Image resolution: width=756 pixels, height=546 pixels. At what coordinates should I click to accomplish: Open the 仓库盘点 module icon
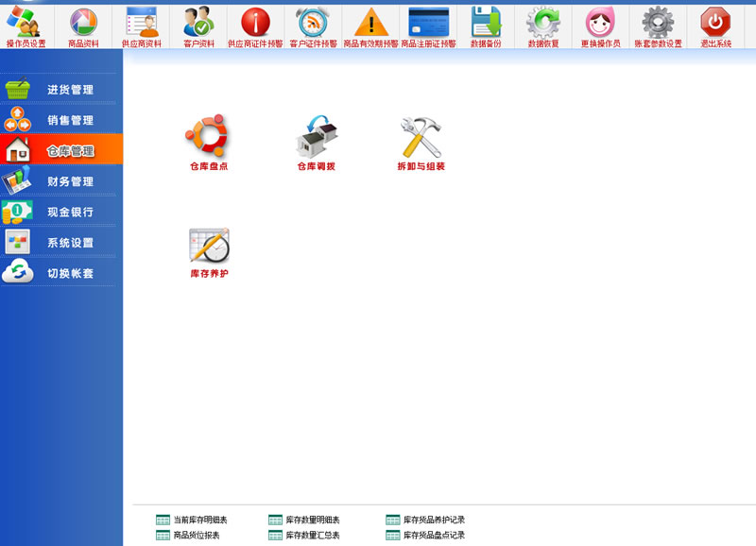click(208, 139)
